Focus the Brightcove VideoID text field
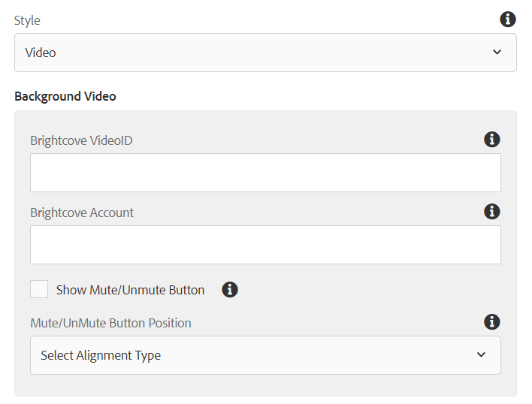This screenshot has width=532, height=404. click(265, 173)
